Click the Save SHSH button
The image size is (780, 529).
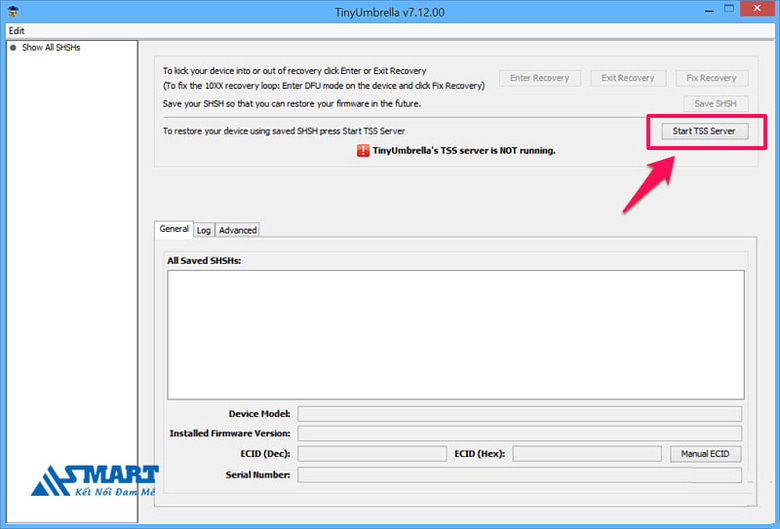pyautogui.click(x=715, y=104)
